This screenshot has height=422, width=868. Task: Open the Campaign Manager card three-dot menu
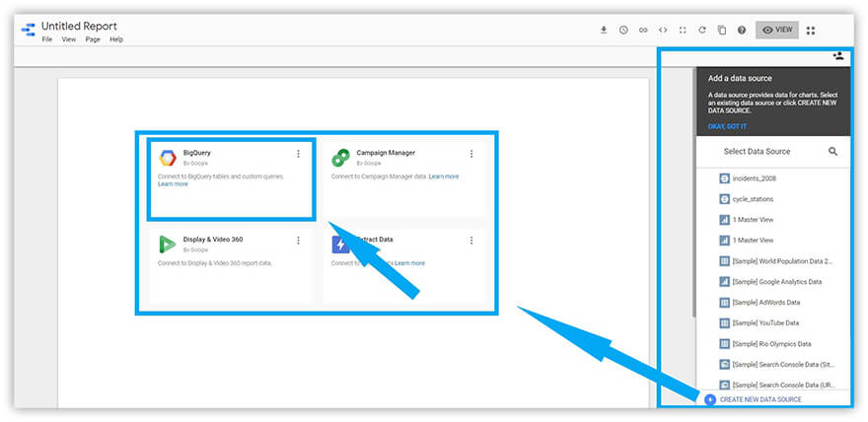click(x=471, y=154)
